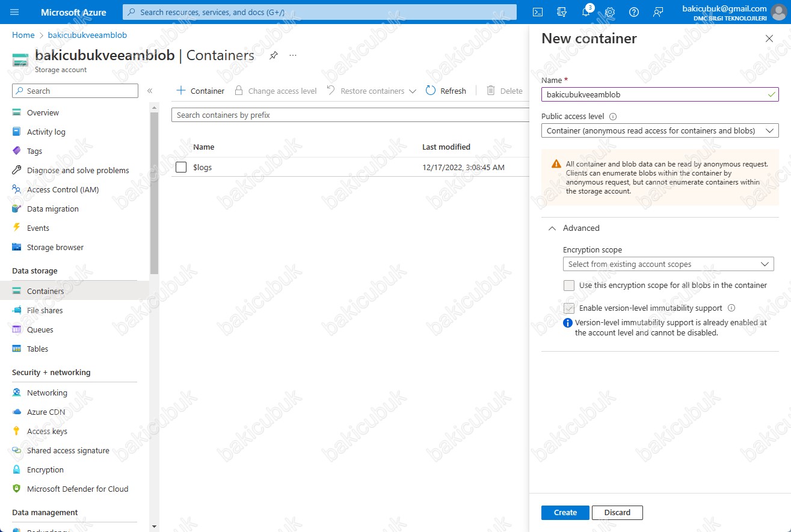Viewport: 791px width, 532px height.
Task: Click Delete in the containers toolbar
Action: [x=504, y=91]
